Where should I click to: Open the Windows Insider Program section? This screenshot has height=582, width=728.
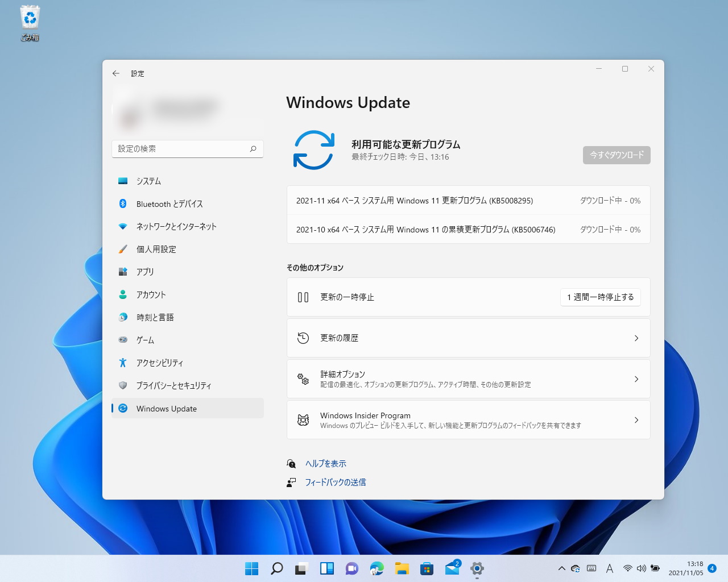click(x=468, y=419)
